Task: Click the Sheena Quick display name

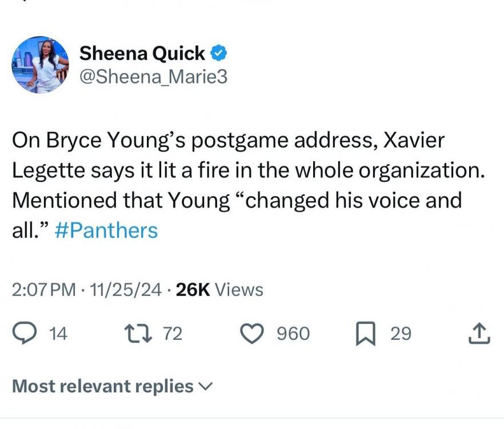Action: point(142,54)
